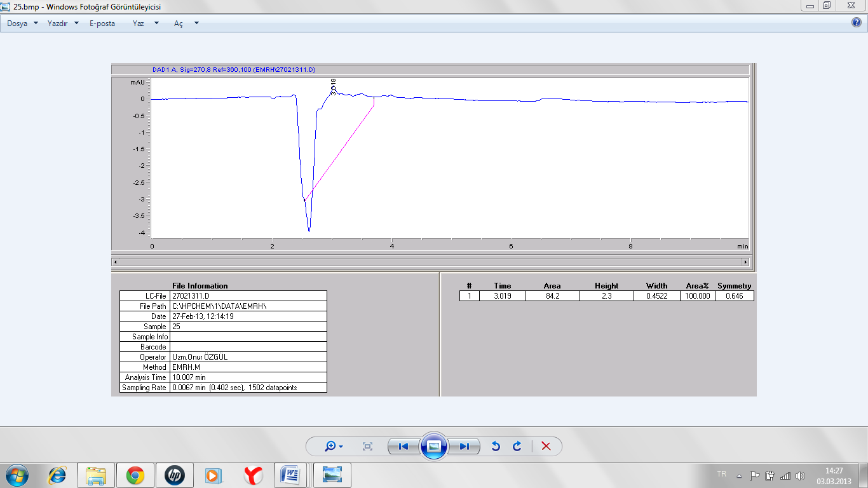
Task: Click file path C:\HPCHEM\1\DATA\EMRH\
Action: pos(248,306)
